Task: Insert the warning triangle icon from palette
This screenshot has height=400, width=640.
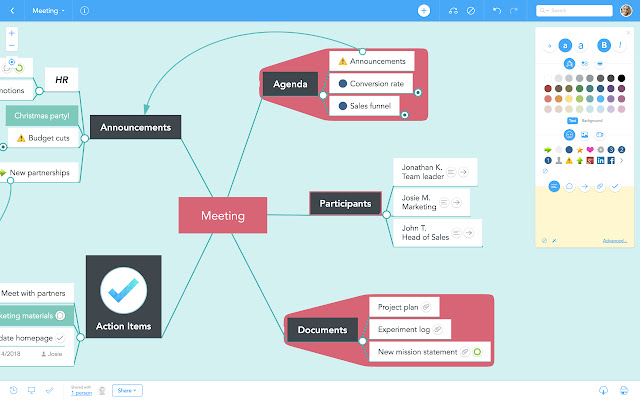Action: (x=569, y=160)
